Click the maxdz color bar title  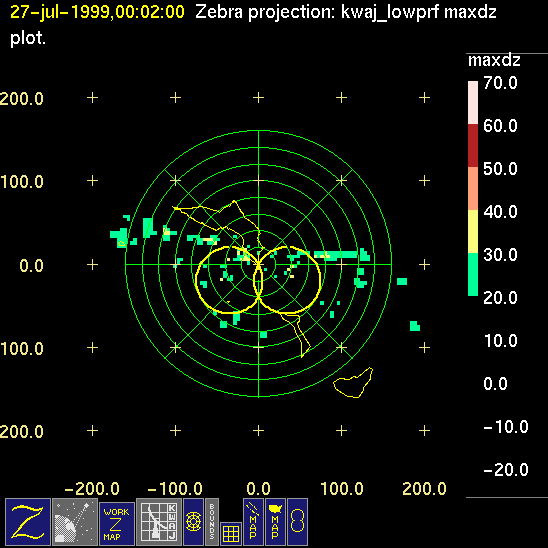[494, 61]
